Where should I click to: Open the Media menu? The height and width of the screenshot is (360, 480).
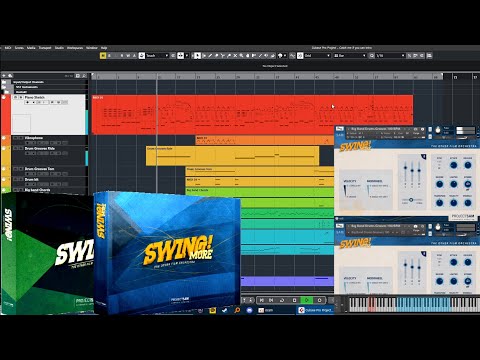point(31,48)
